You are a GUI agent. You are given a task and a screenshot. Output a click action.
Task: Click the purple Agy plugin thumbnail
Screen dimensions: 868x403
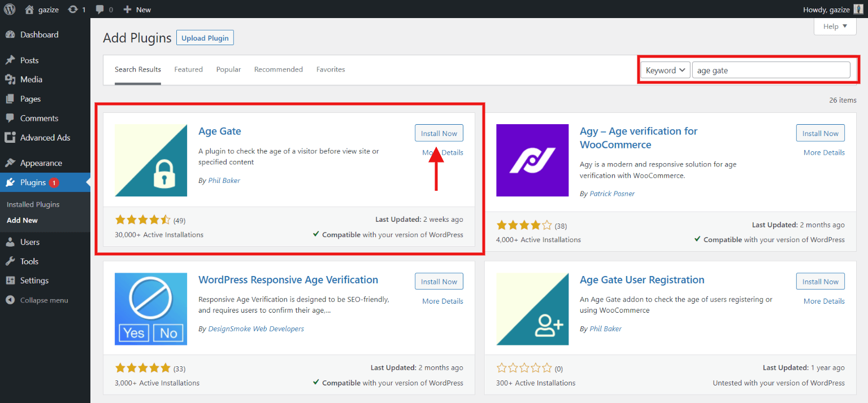(532, 160)
